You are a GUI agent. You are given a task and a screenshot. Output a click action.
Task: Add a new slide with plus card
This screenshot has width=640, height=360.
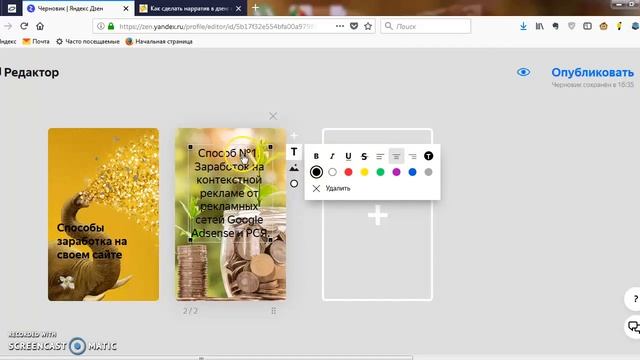tap(378, 215)
